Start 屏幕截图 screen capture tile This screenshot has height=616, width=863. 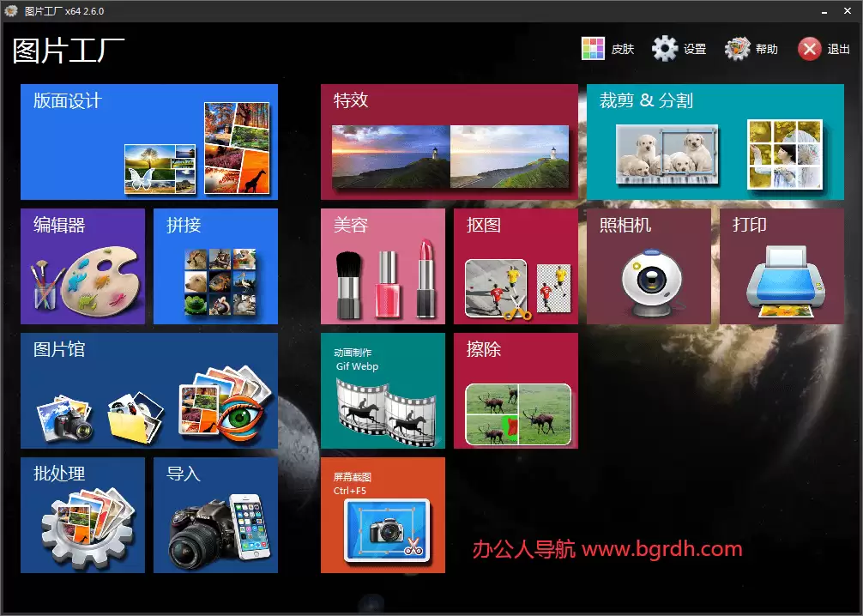click(x=383, y=516)
